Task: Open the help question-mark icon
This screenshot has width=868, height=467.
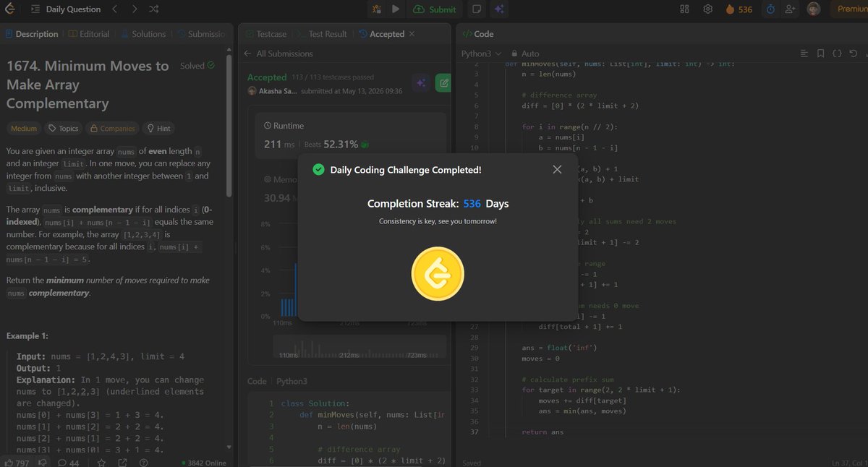Action: 143,463
